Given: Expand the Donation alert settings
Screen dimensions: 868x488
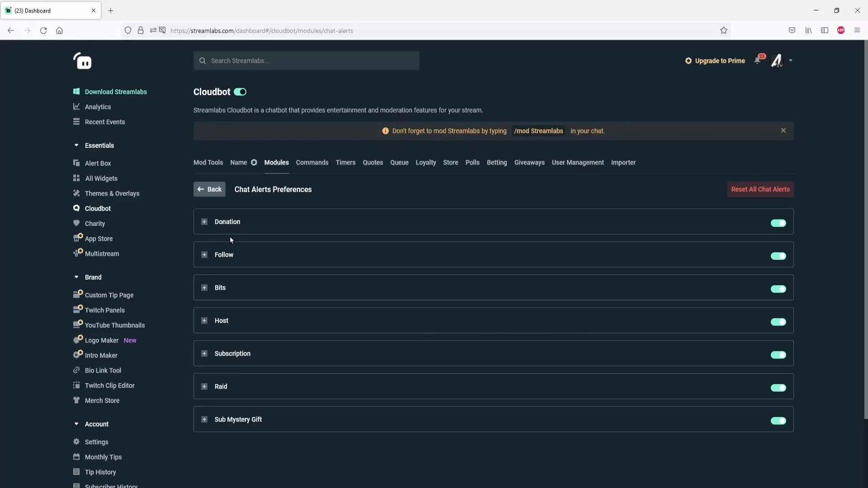Looking at the screenshot, I should tap(204, 221).
